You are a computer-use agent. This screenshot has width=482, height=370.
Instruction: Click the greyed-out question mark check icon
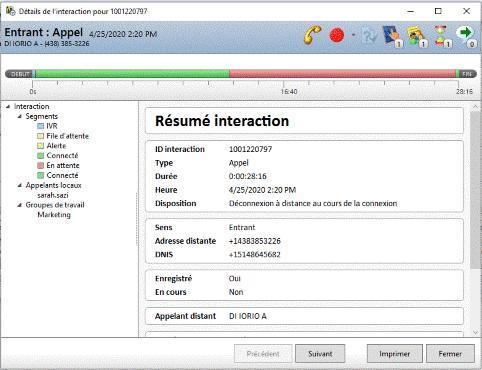pyautogui.click(x=369, y=35)
